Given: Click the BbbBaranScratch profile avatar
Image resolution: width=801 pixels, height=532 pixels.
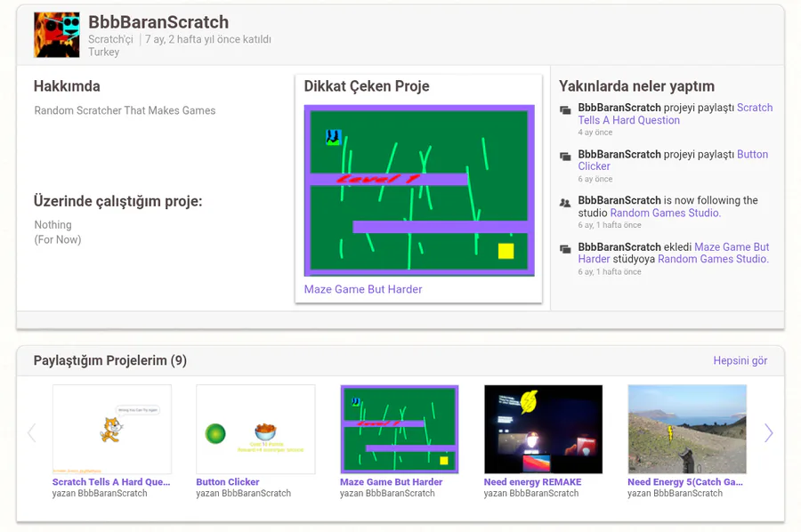Looking at the screenshot, I should (57, 35).
